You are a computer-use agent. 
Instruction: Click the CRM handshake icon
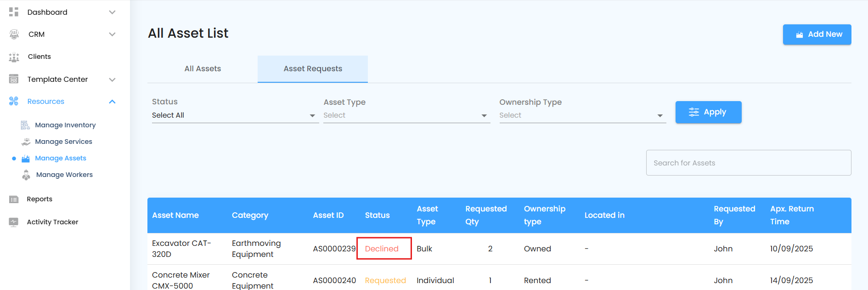[14, 34]
